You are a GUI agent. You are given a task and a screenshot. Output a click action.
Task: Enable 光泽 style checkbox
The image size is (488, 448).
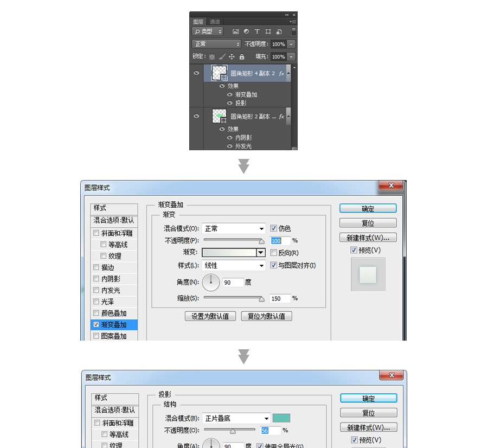click(x=96, y=302)
